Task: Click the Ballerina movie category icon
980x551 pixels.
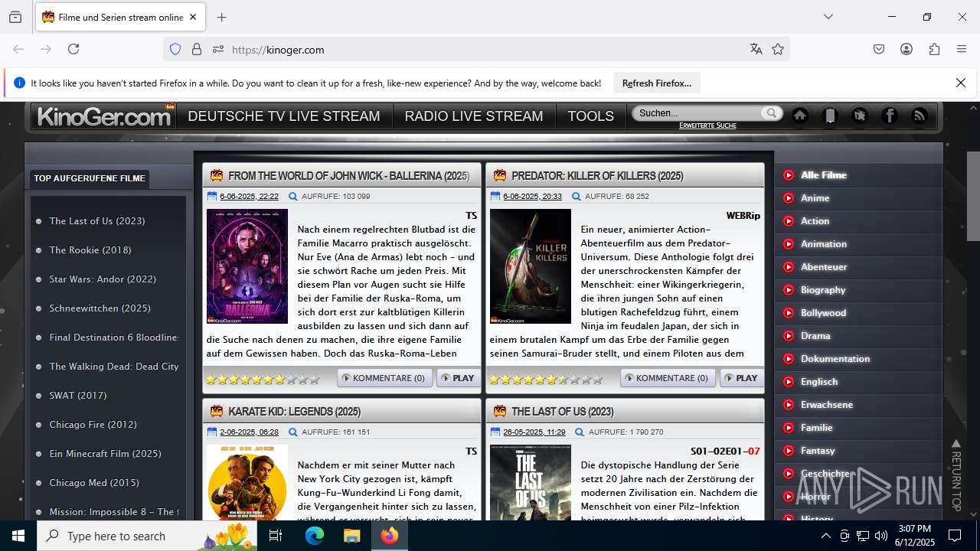Action: pyautogui.click(x=217, y=175)
